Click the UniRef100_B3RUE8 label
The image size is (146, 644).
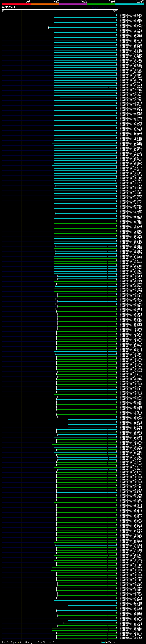click(131, 389)
